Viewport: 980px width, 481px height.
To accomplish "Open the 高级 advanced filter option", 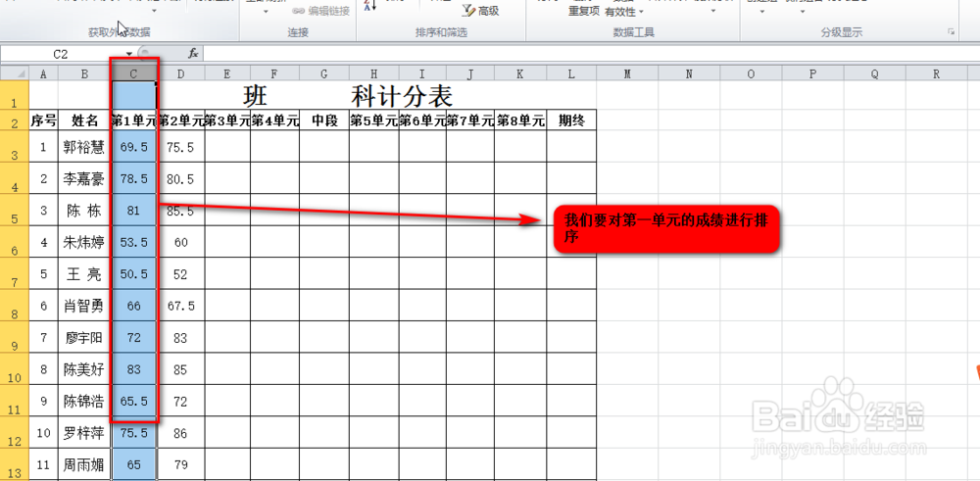I will pos(480,11).
